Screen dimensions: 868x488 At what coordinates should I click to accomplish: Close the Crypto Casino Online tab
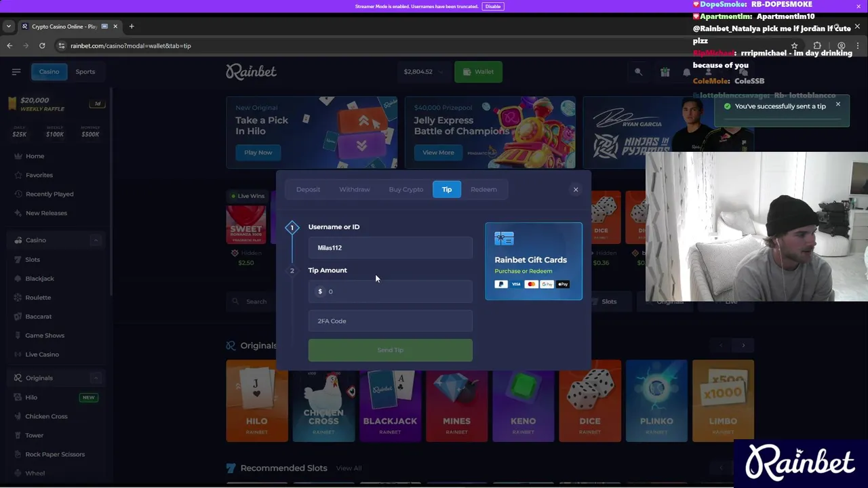[115, 26]
